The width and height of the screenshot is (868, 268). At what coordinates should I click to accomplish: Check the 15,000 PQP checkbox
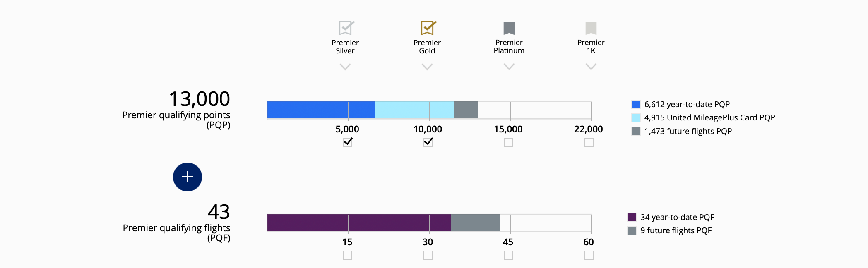(508, 142)
